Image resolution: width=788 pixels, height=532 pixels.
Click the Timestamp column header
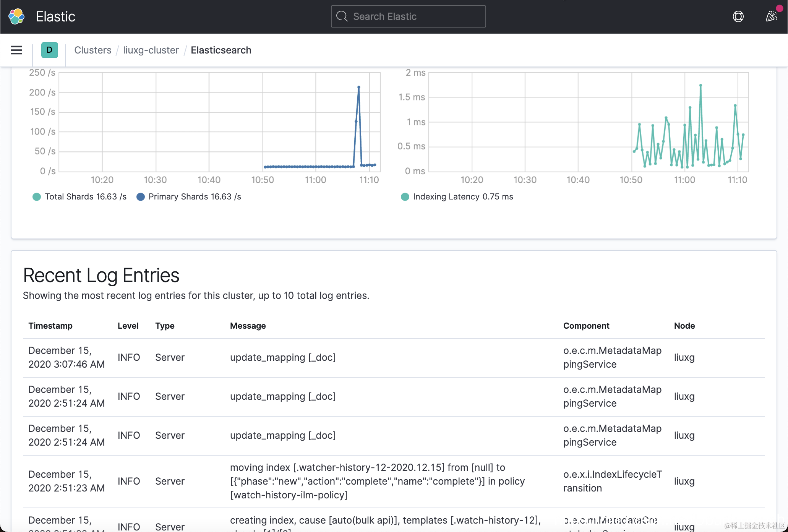pyautogui.click(x=50, y=326)
